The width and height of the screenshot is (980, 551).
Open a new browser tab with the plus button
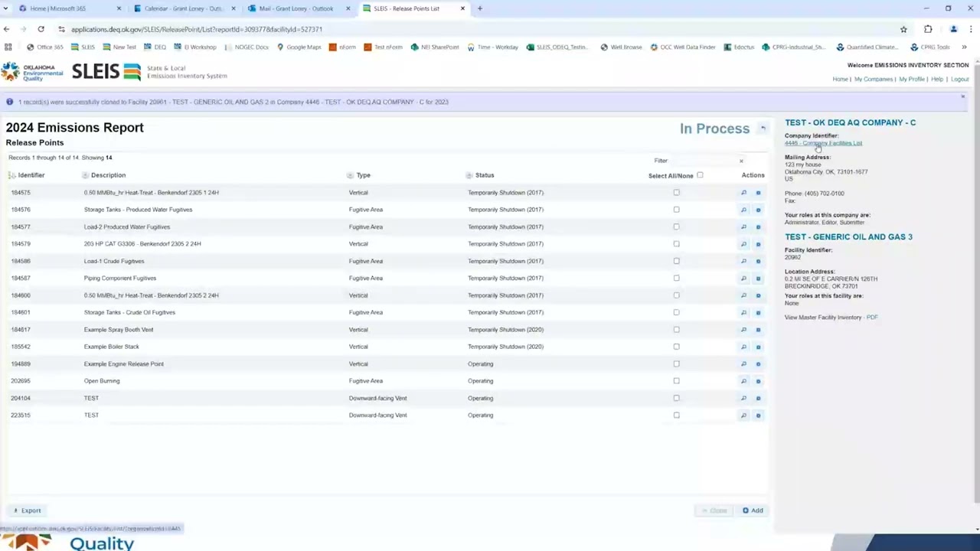pos(480,8)
